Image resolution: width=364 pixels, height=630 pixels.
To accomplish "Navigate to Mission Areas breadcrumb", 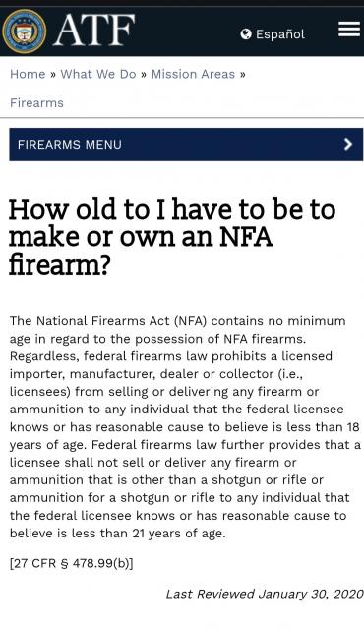I will point(193,74).
